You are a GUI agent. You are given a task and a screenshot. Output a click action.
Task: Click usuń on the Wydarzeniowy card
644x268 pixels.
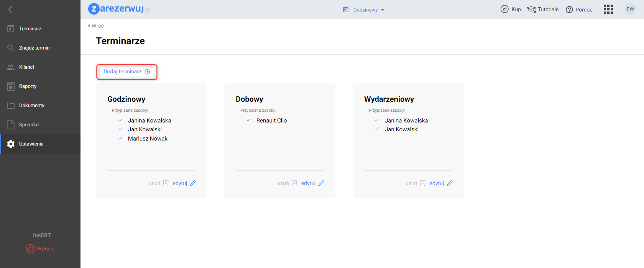tap(411, 183)
